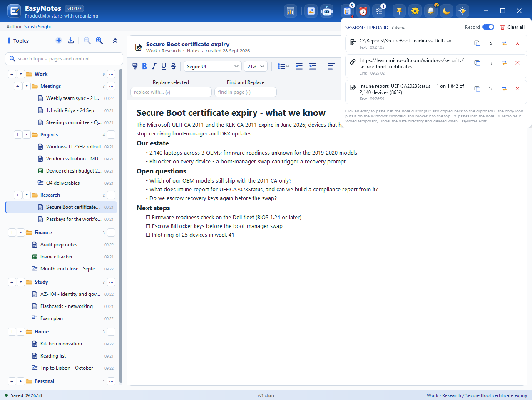
Task: Click the format painter icon in editor toolbar
Action: (x=135, y=66)
